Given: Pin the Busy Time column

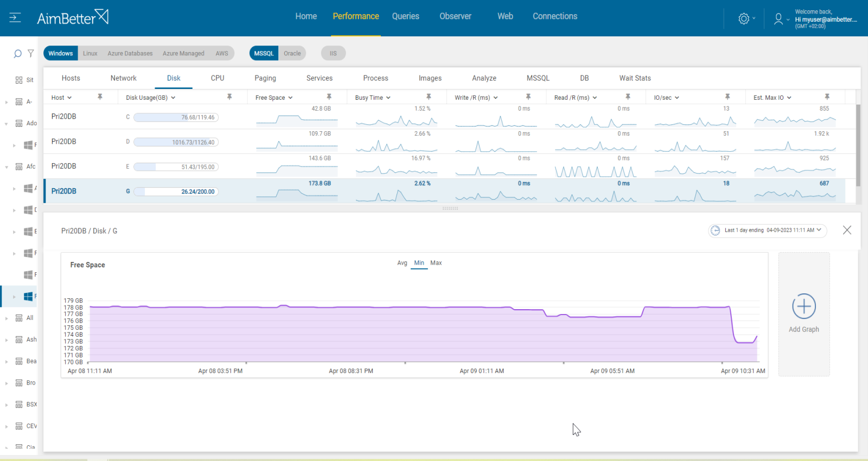Looking at the screenshot, I should 429,97.
